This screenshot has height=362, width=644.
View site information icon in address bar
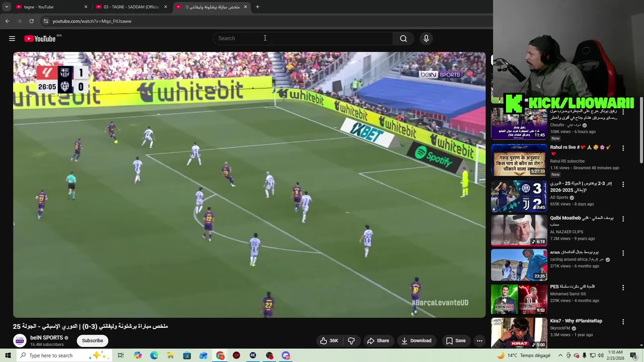pos(46,21)
